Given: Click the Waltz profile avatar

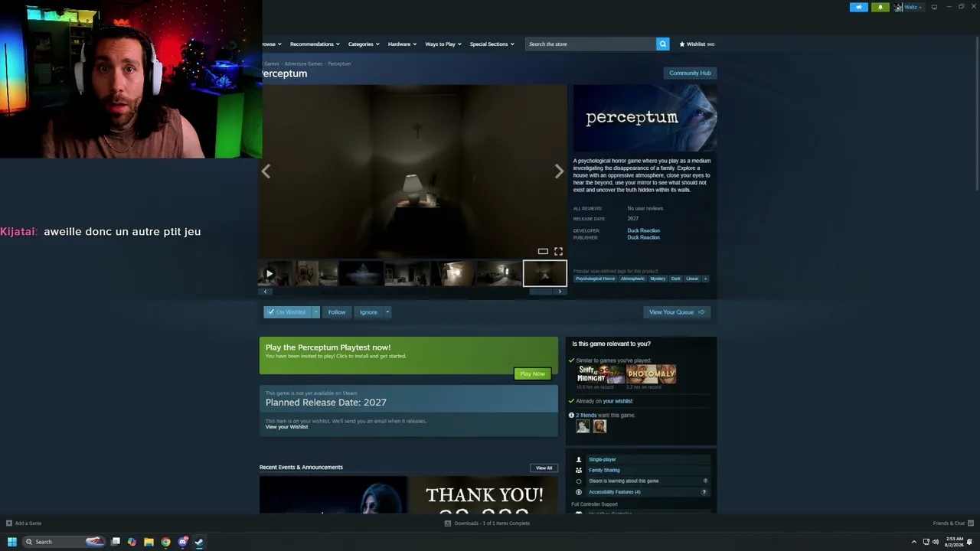Looking at the screenshot, I should coord(899,7).
